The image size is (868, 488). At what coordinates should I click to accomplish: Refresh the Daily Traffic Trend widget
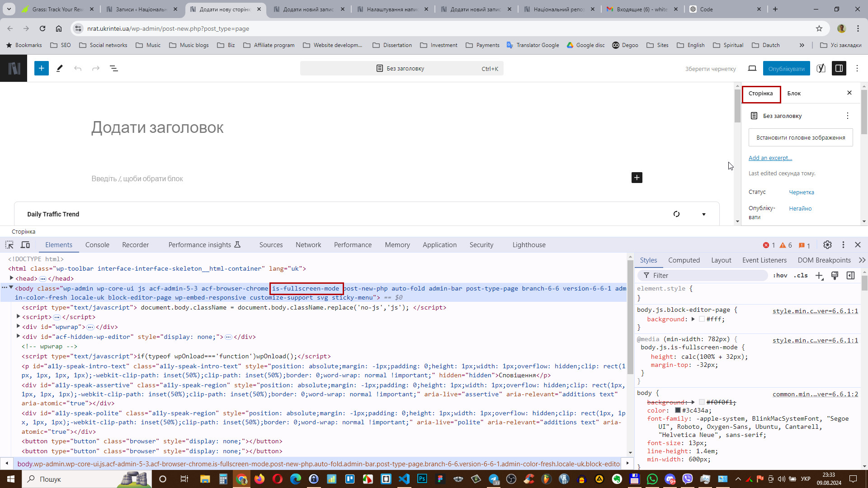tap(676, 214)
